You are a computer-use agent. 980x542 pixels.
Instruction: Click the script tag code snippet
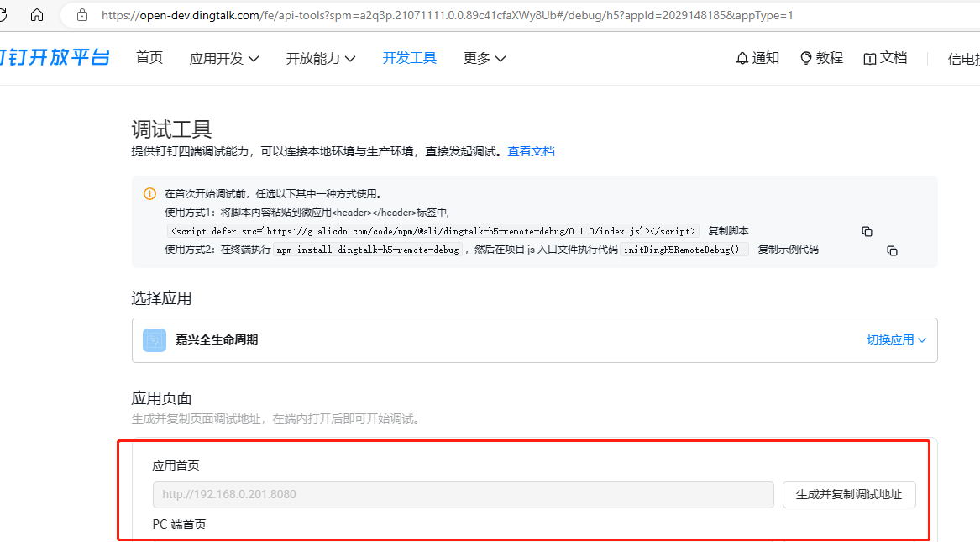(x=433, y=231)
